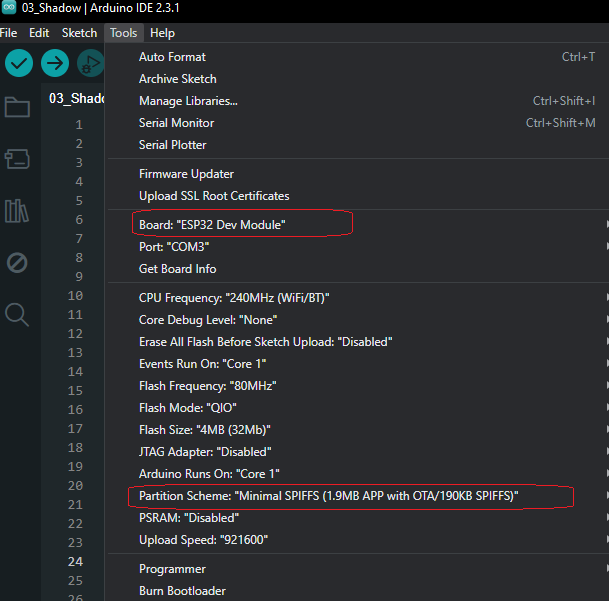Open the Boards Manager sidebar icon
The height and width of the screenshot is (601, 609).
(17, 159)
